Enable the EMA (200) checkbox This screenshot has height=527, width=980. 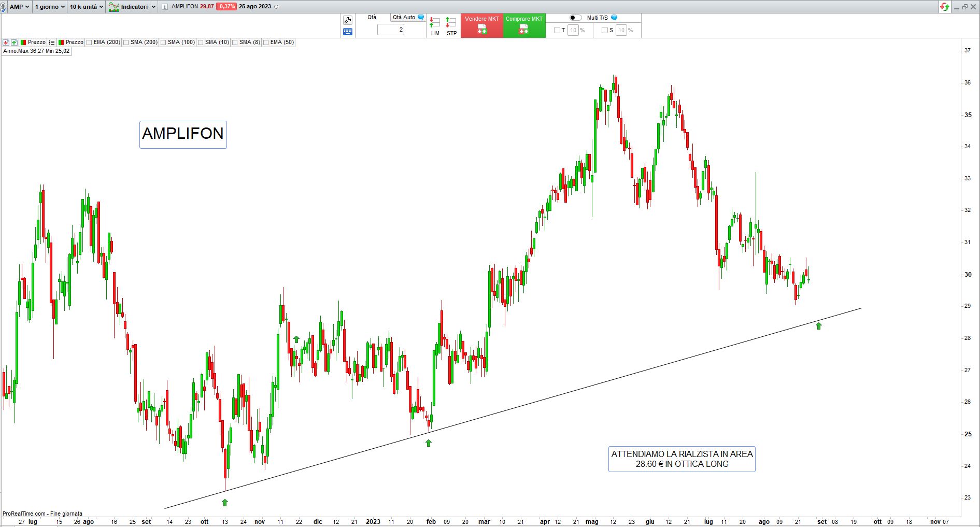click(89, 42)
